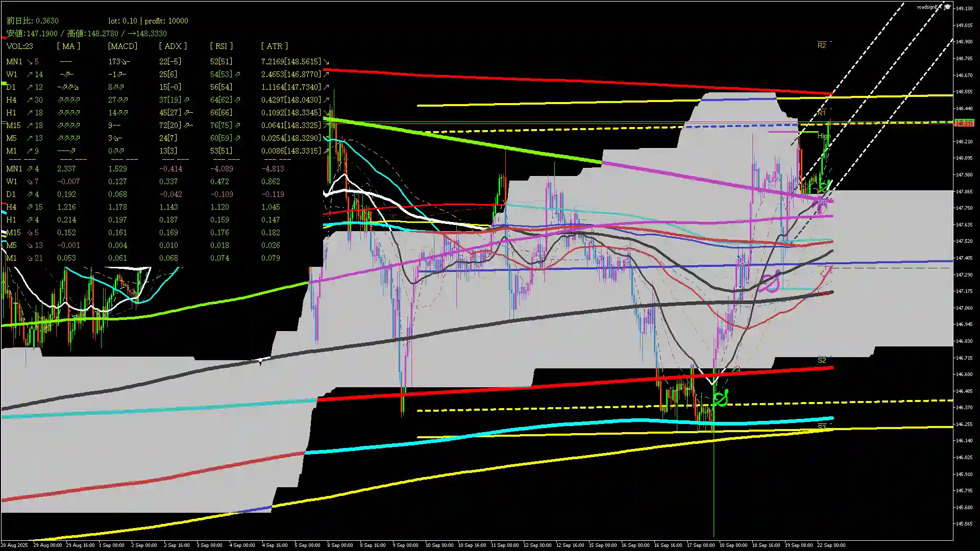Click the [ ATR ] column header

(274, 46)
